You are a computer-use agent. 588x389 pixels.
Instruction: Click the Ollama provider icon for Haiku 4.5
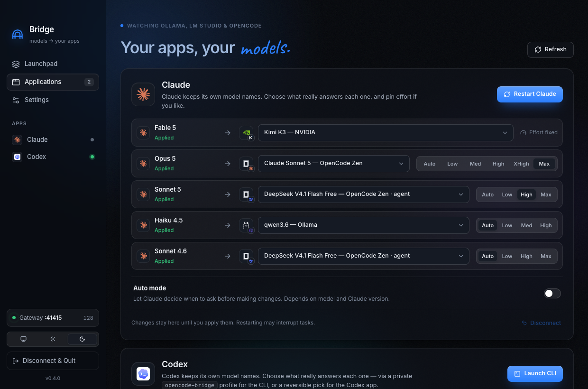246,225
